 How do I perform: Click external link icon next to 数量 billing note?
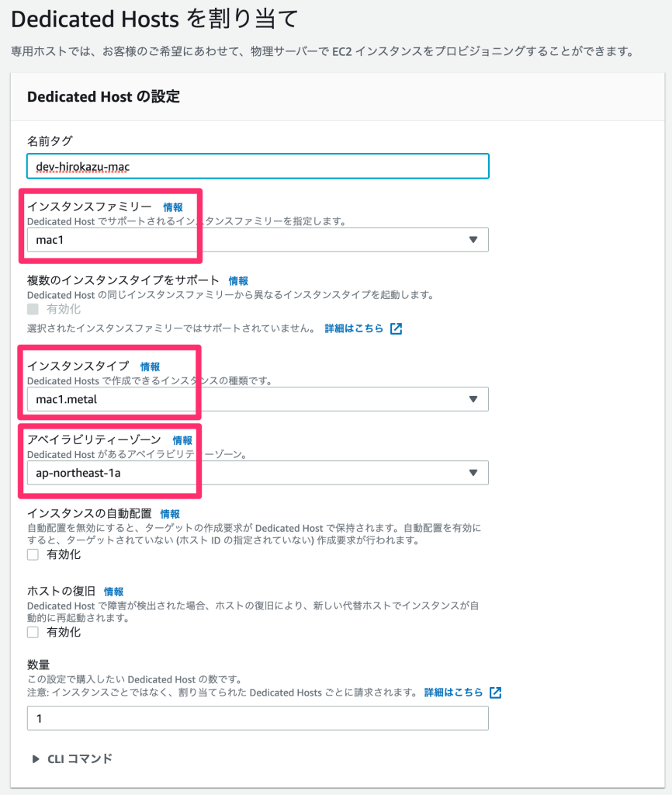pyautogui.click(x=496, y=692)
